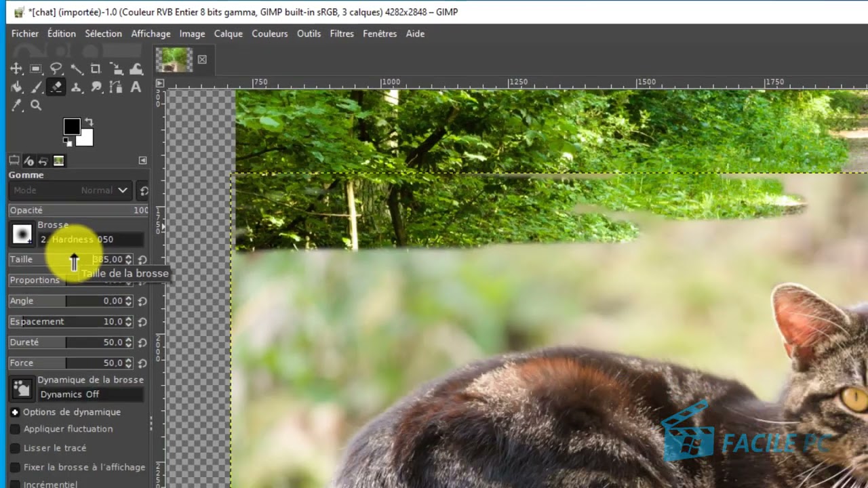Click the Taille stepper arrows
Screen dimensions: 868x488
pyautogui.click(x=129, y=259)
